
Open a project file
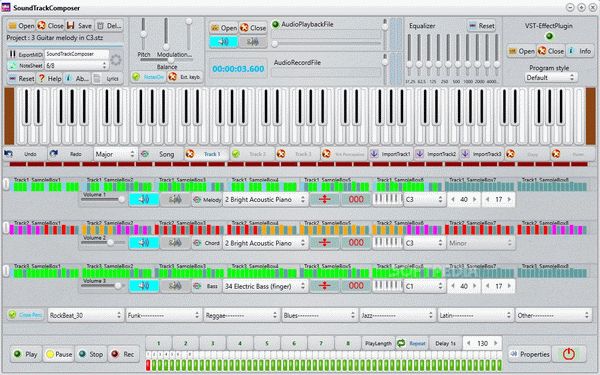tap(21, 26)
